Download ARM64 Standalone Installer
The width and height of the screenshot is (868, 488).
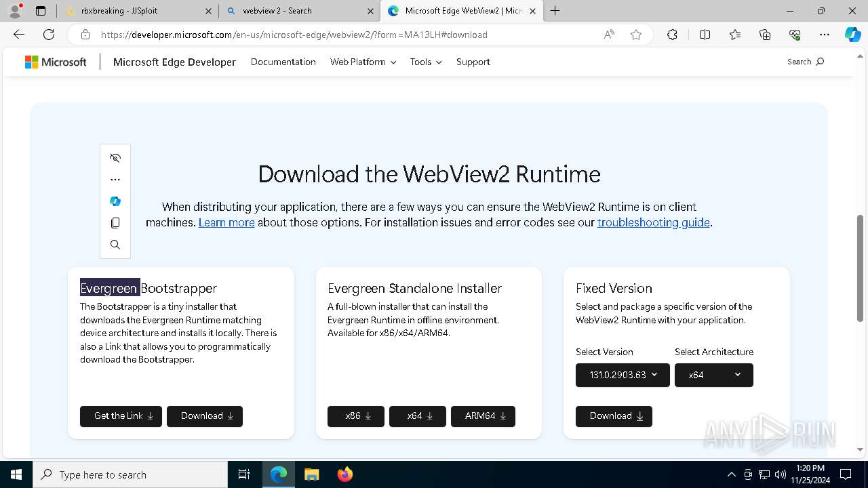click(x=483, y=416)
